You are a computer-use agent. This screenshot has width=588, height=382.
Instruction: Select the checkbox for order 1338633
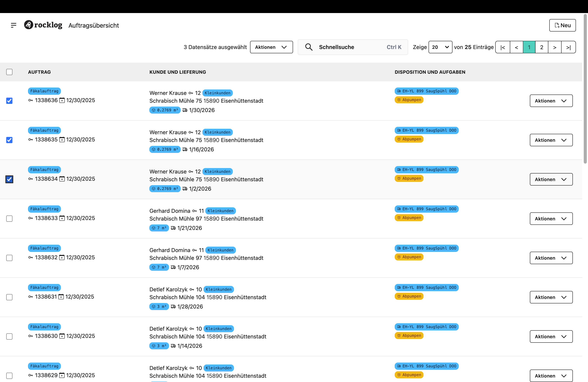9,219
